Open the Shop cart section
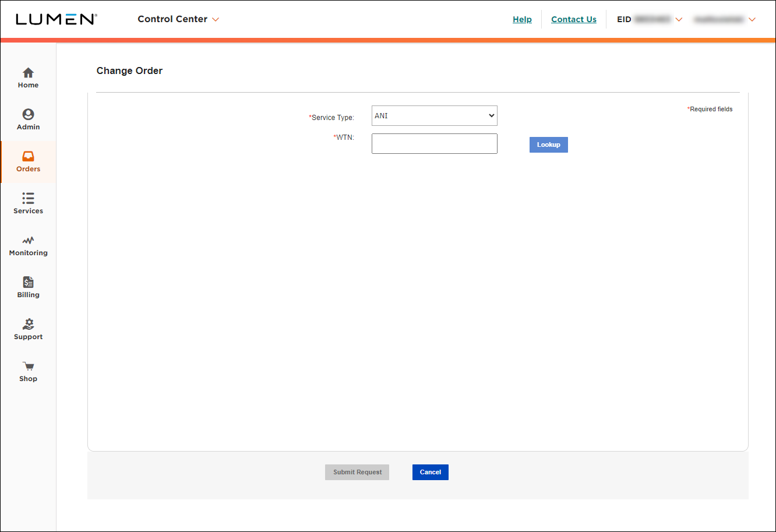Viewport: 776px width, 532px height. point(28,372)
